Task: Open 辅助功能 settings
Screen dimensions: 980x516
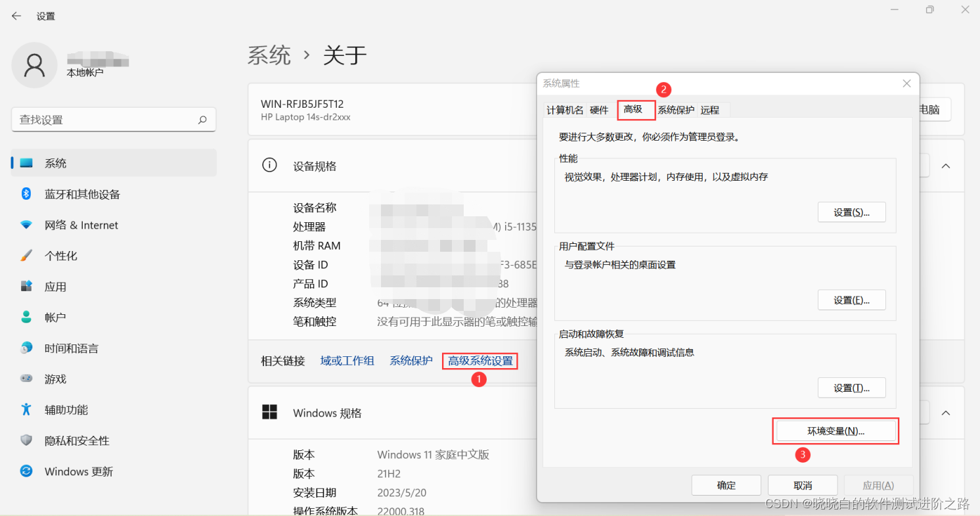Action: [70, 410]
